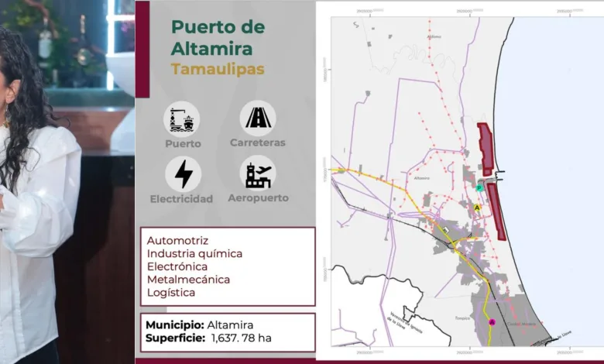Click the green P marker on map
Screen dimensions: 604x364
(479, 188)
